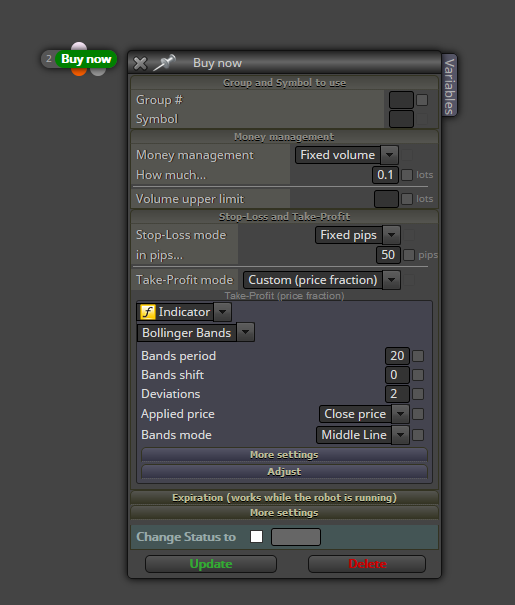Image resolution: width=515 pixels, height=605 pixels.
Task: Open the Middle Line bands mode dropdown
Action: pyautogui.click(x=363, y=435)
